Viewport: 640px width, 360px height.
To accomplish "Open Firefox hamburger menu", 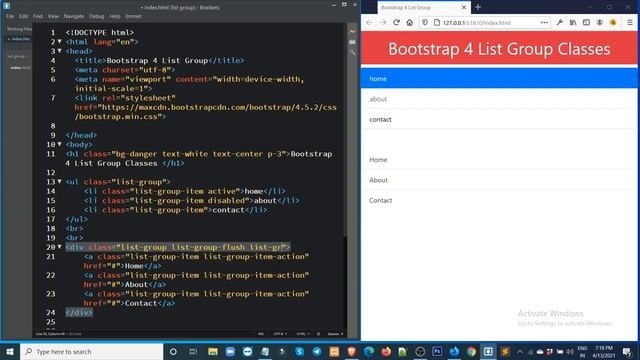I will [630, 22].
